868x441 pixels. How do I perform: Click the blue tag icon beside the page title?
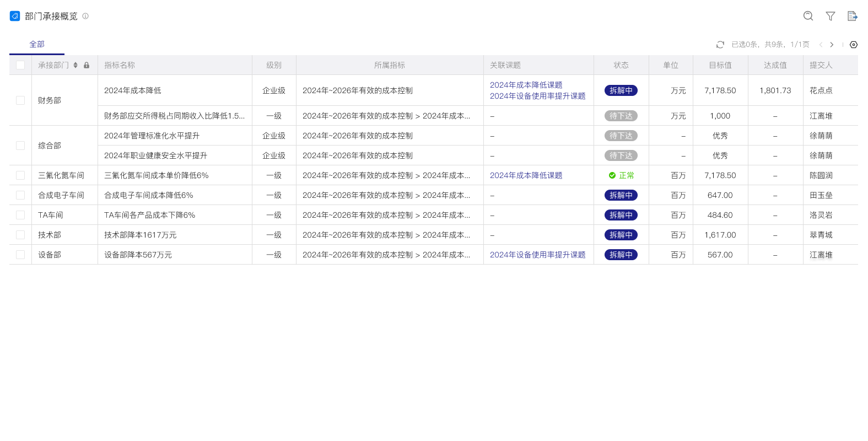coord(15,16)
